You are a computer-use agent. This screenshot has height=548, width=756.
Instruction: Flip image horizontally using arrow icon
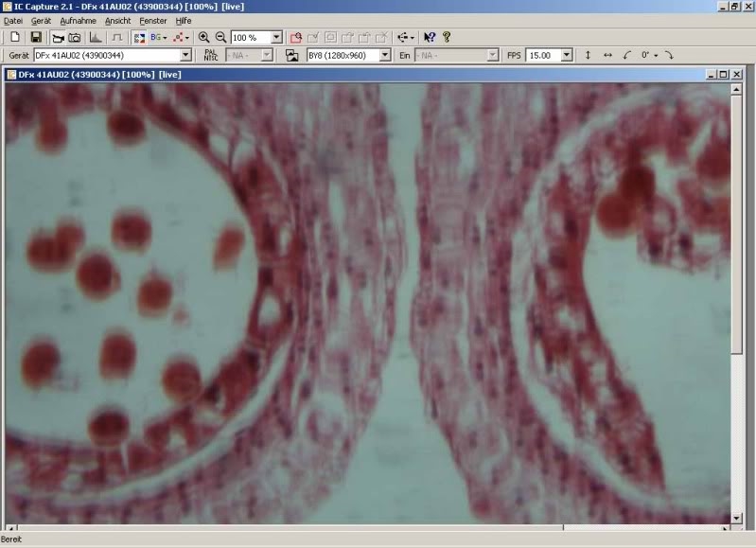(607, 55)
